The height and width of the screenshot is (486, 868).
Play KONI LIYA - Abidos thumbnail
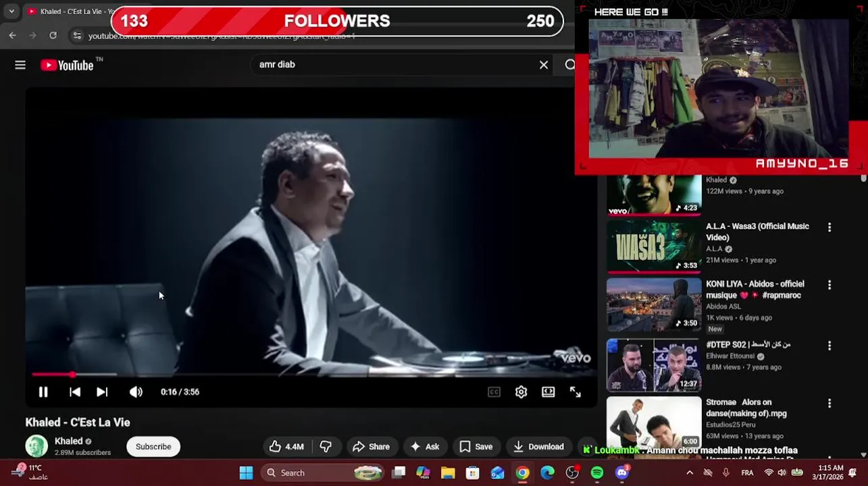(654, 304)
